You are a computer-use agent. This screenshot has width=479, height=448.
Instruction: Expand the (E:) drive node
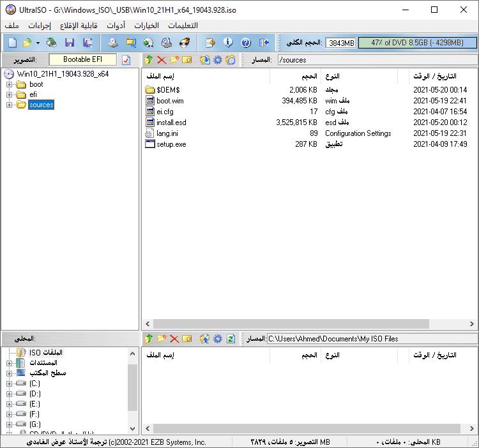[9, 404]
